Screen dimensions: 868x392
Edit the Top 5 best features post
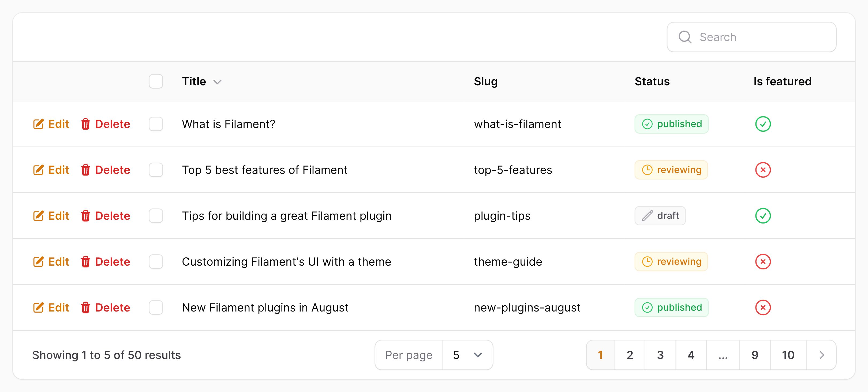click(x=51, y=170)
